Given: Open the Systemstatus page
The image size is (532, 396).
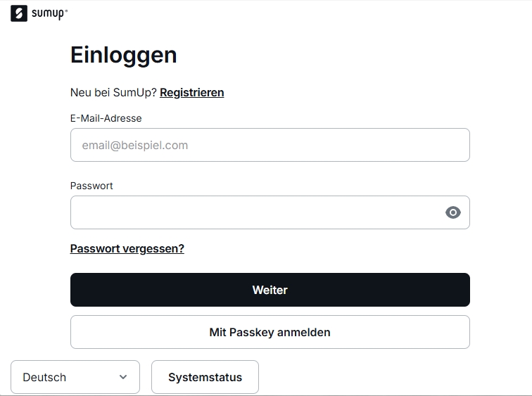Looking at the screenshot, I should click(205, 377).
